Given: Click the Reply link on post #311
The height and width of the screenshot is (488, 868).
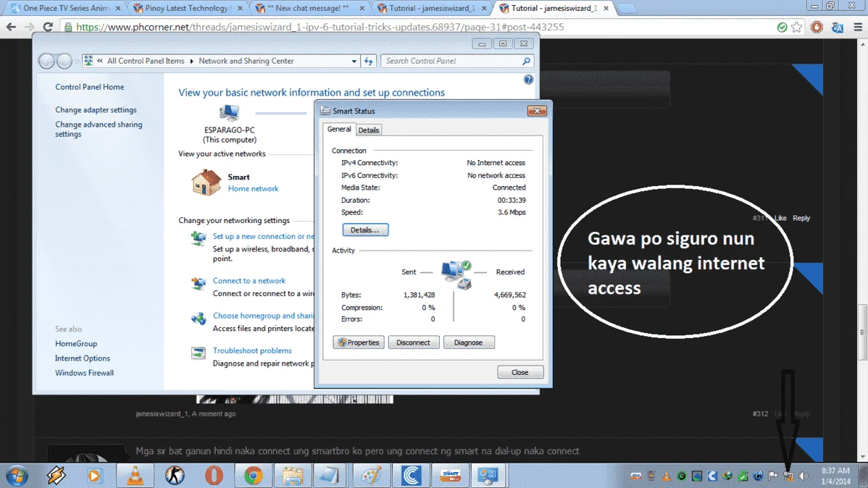Looking at the screenshot, I should click(x=801, y=218).
